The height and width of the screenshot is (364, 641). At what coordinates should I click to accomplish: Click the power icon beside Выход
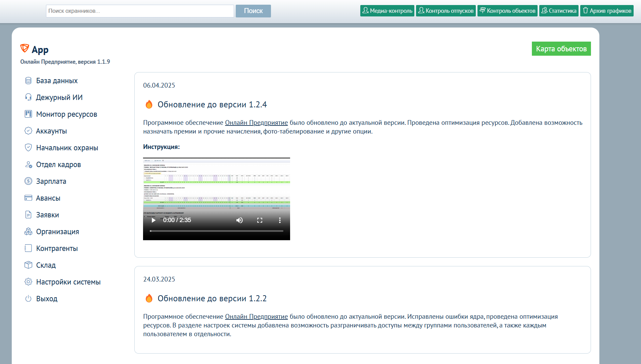pos(28,299)
